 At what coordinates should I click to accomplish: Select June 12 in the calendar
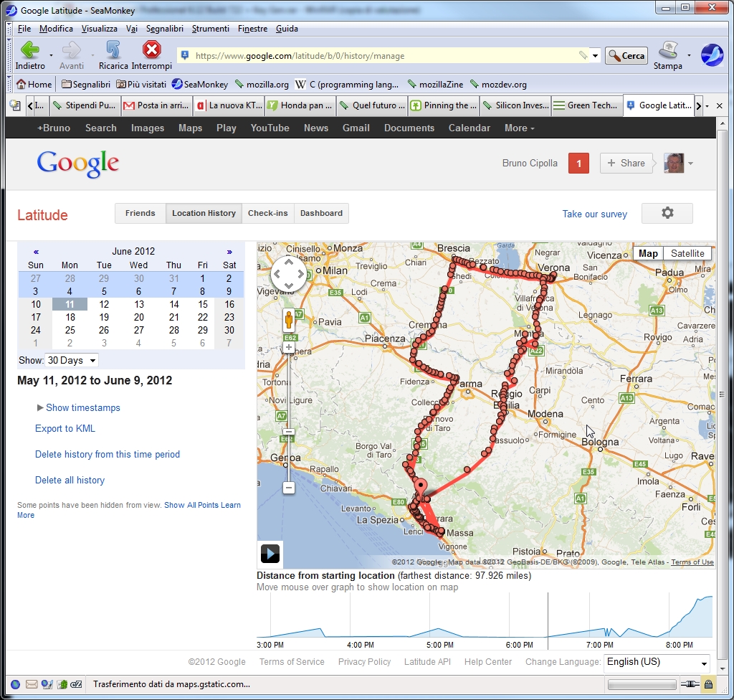click(104, 304)
